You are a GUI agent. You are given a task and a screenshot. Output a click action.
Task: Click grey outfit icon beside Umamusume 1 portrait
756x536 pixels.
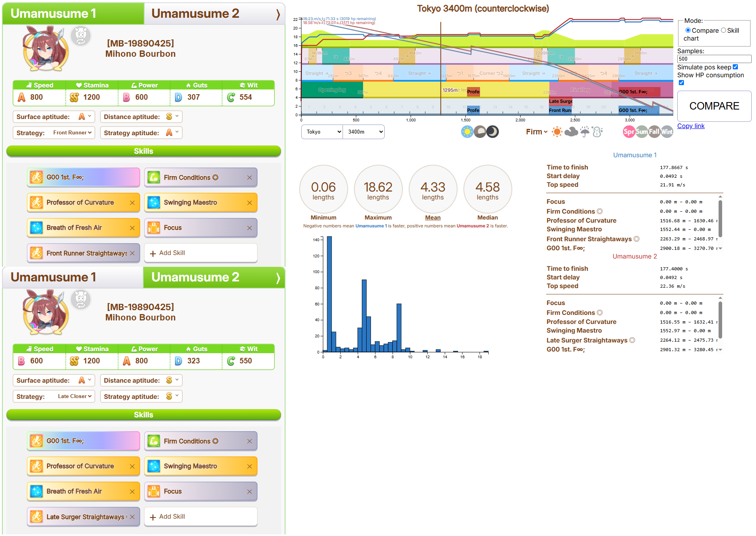tap(81, 36)
